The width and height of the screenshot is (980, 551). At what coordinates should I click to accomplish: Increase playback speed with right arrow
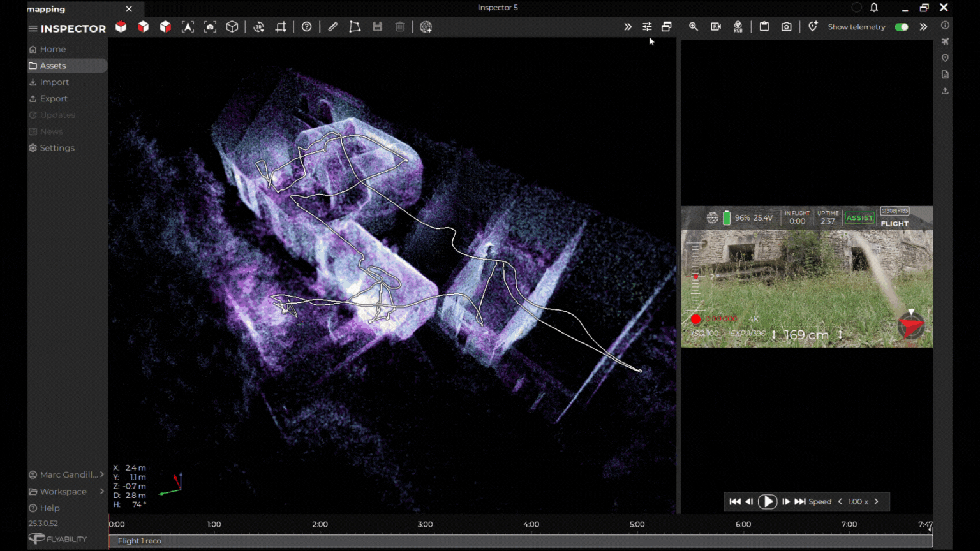(877, 502)
